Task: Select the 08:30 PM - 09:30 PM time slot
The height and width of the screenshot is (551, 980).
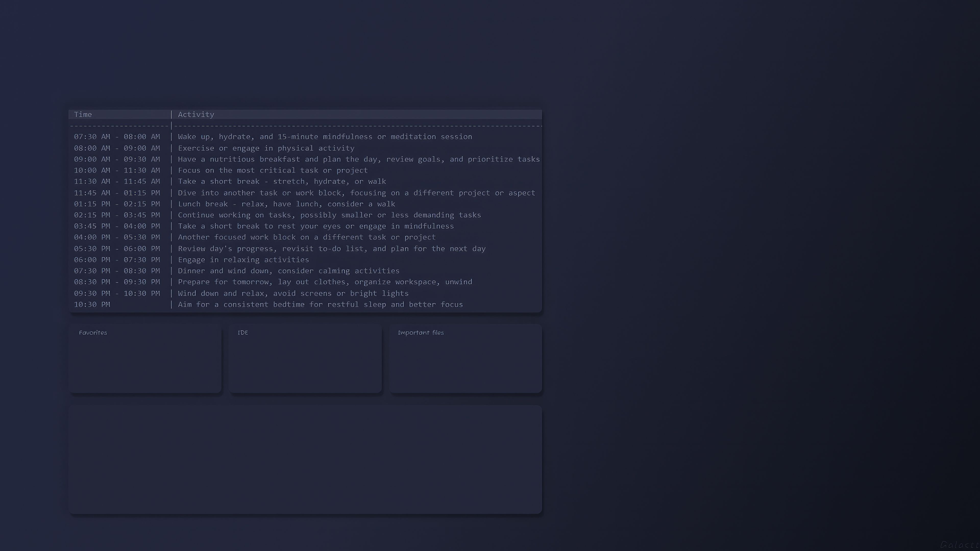Action: click(x=117, y=282)
